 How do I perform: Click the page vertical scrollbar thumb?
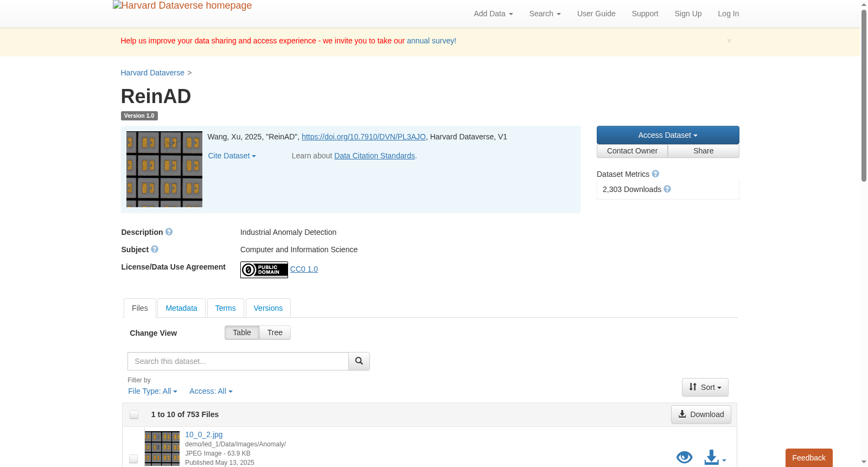pyautogui.click(x=864, y=95)
